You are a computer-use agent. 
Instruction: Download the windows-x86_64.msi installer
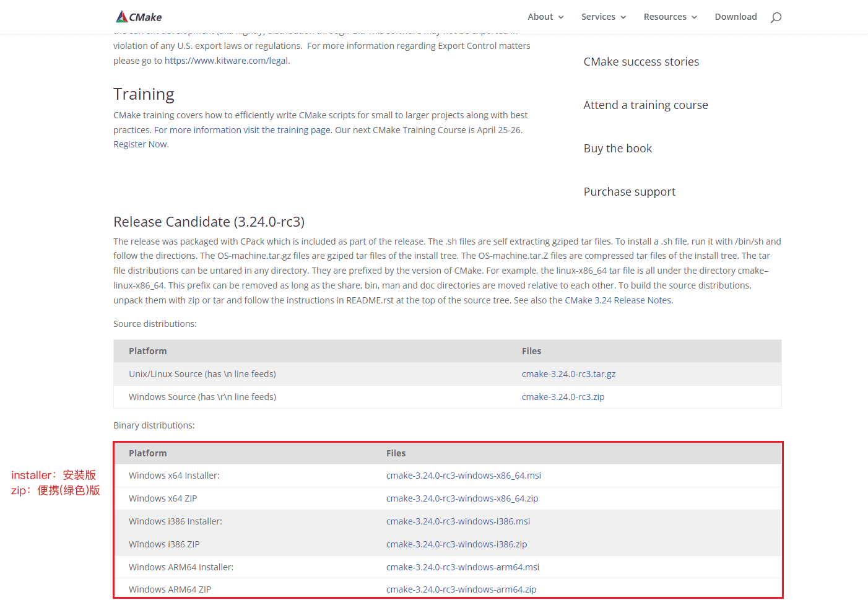tap(463, 476)
